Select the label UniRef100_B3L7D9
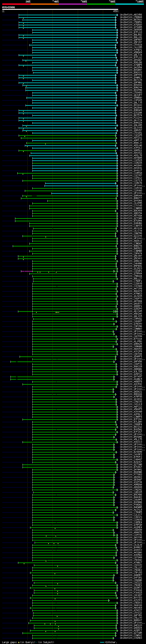Viewport: 146px width, 644px height. pyautogui.click(x=131, y=371)
